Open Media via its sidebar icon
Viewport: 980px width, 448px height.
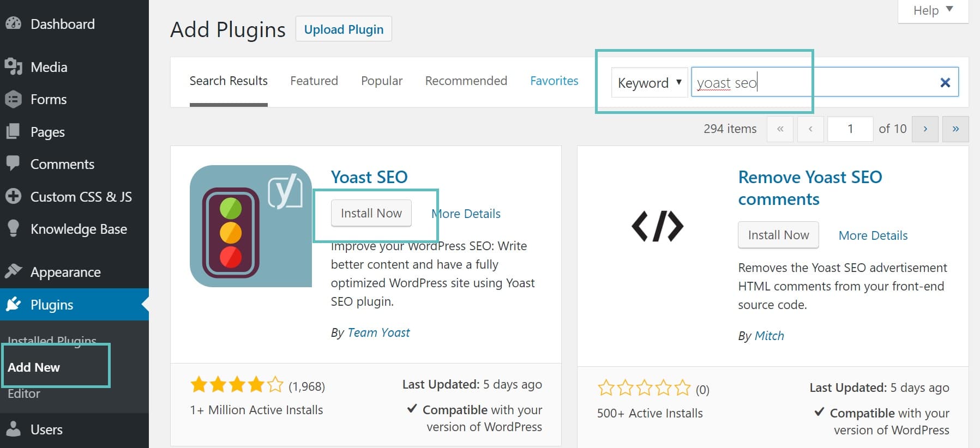pyautogui.click(x=13, y=66)
